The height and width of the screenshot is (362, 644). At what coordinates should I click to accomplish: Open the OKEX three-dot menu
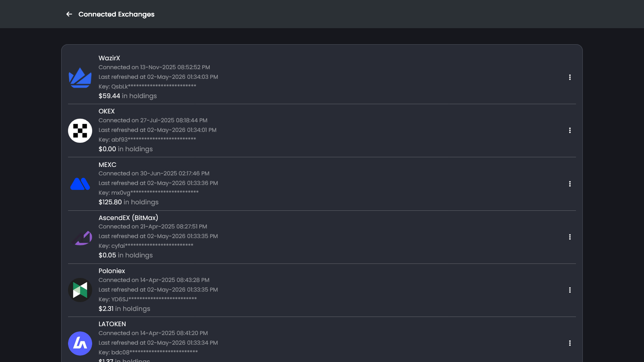point(570,130)
